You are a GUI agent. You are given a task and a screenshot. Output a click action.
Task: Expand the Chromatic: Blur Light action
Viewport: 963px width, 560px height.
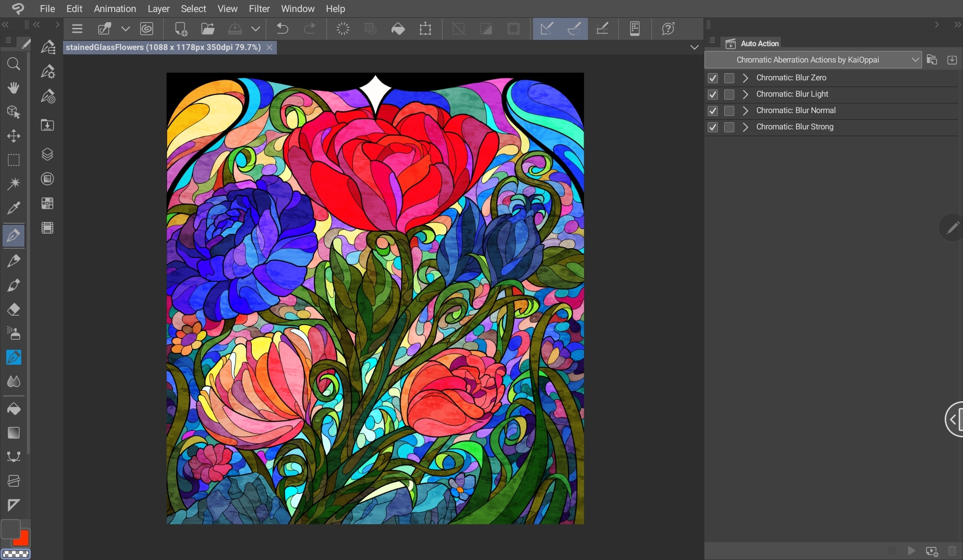[745, 94]
